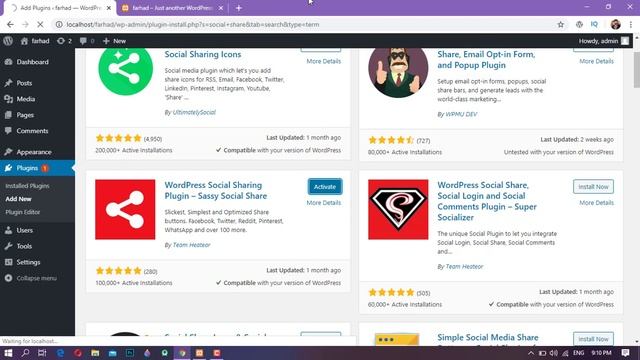Open the Chrome profile avatar

[616, 24]
